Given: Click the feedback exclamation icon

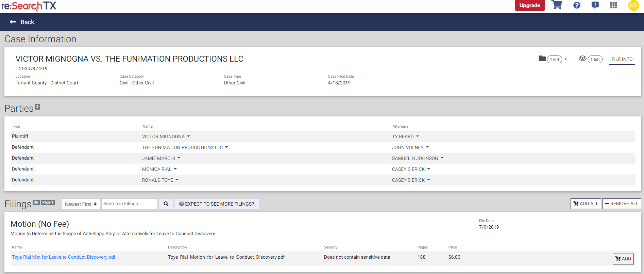Looking at the screenshot, I should [x=595, y=5].
